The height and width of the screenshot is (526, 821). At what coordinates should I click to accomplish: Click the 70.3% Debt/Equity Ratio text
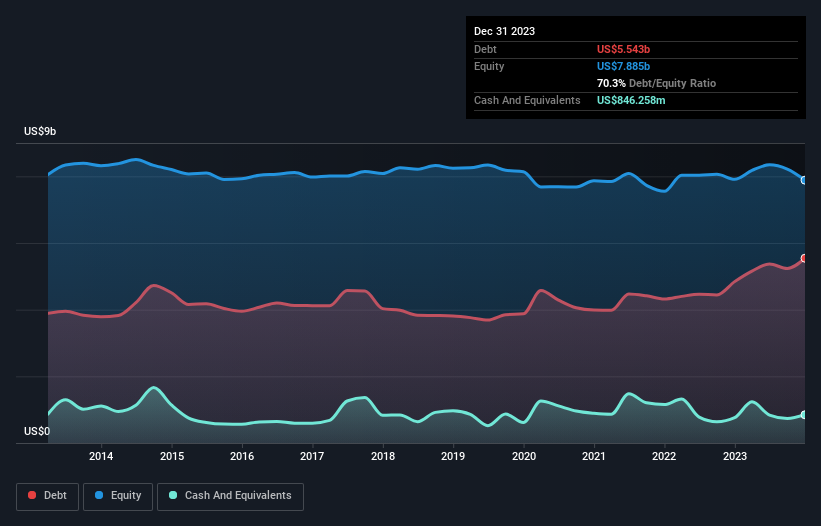(x=656, y=83)
